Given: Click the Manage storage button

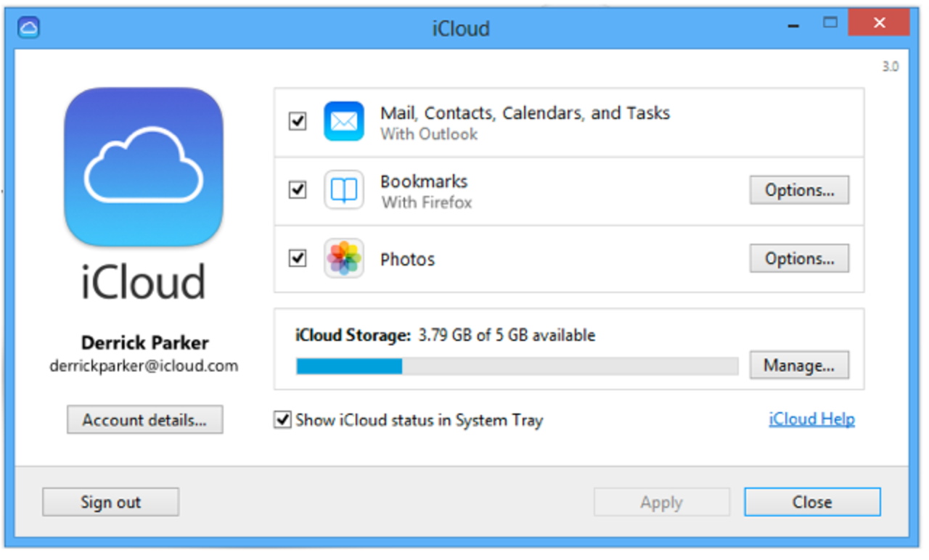Looking at the screenshot, I should tap(799, 365).
